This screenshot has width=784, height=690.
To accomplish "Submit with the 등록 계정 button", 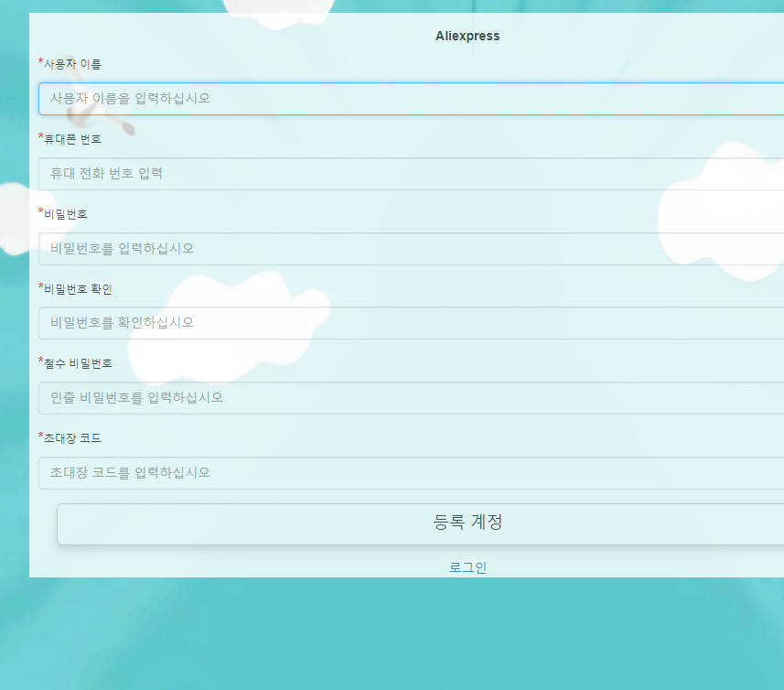I will pyautogui.click(x=421, y=524).
